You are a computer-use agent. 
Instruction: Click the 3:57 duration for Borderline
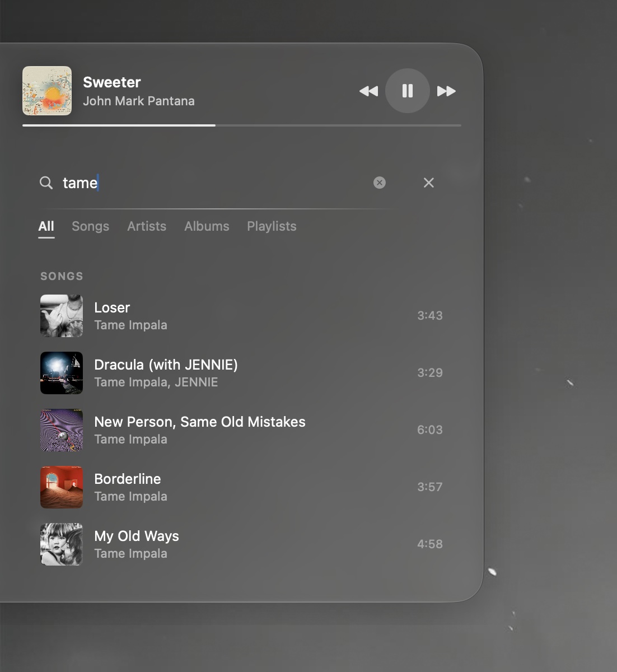click(x=430, y=487)
